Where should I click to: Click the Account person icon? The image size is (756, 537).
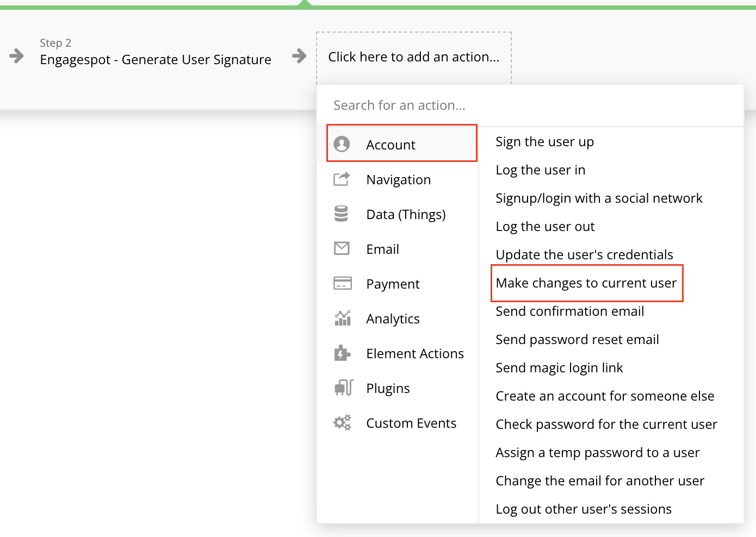[x=342, y=144]
